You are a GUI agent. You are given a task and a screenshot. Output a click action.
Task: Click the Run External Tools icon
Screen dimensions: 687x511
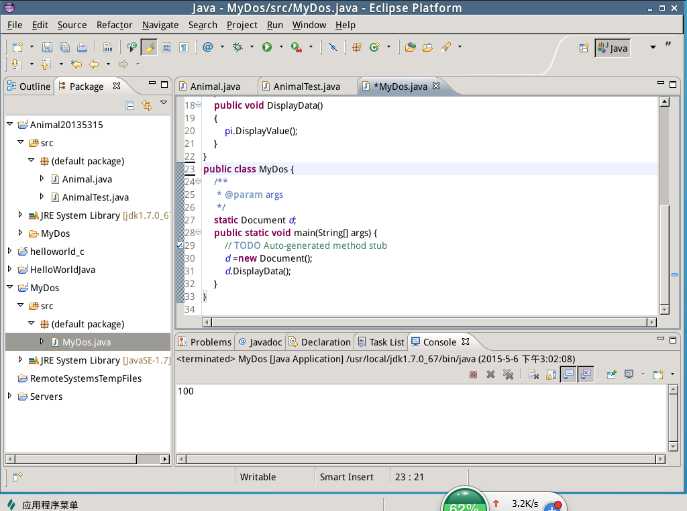[296, 47]
